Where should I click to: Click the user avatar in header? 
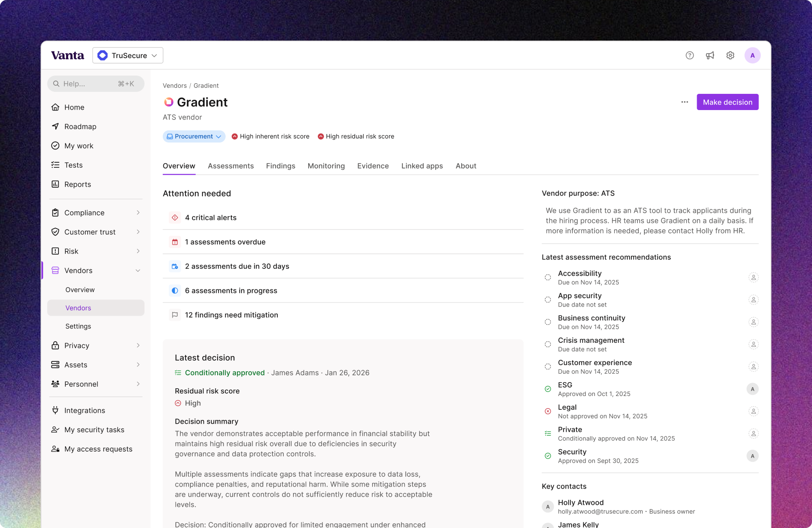pos(752,56)
